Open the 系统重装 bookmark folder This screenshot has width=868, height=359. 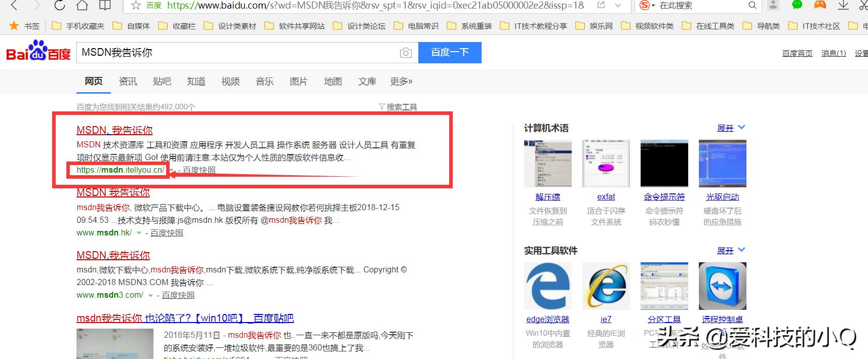tap(469, 26)
